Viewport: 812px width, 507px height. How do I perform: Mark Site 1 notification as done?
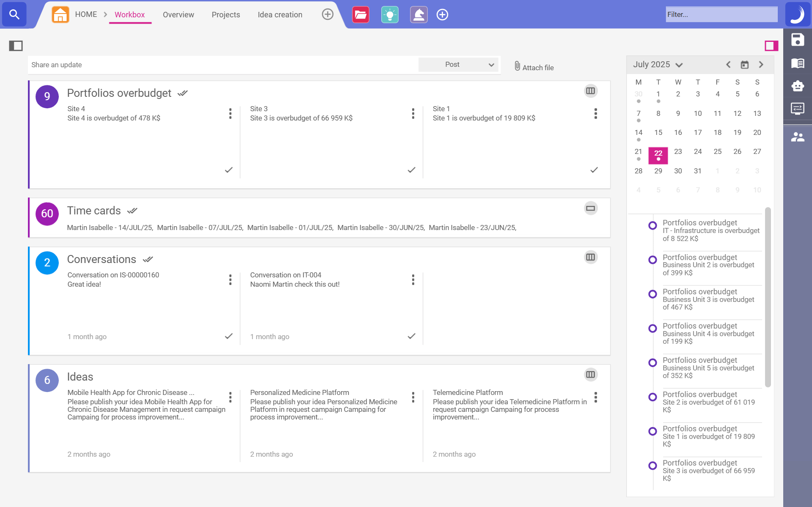(x=594, y=170)
